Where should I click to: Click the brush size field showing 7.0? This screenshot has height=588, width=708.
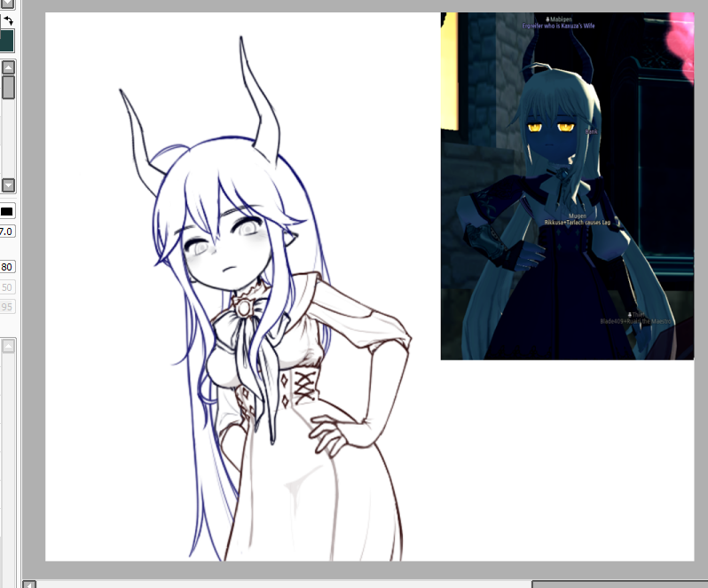[x=7, y=231]
